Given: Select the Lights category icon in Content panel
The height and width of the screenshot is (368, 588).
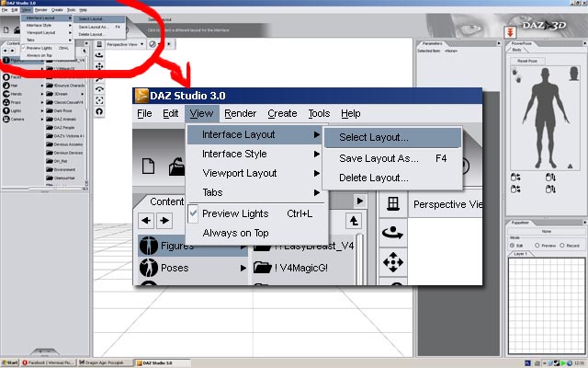Looking at the screenshot, I should point(6,110).
